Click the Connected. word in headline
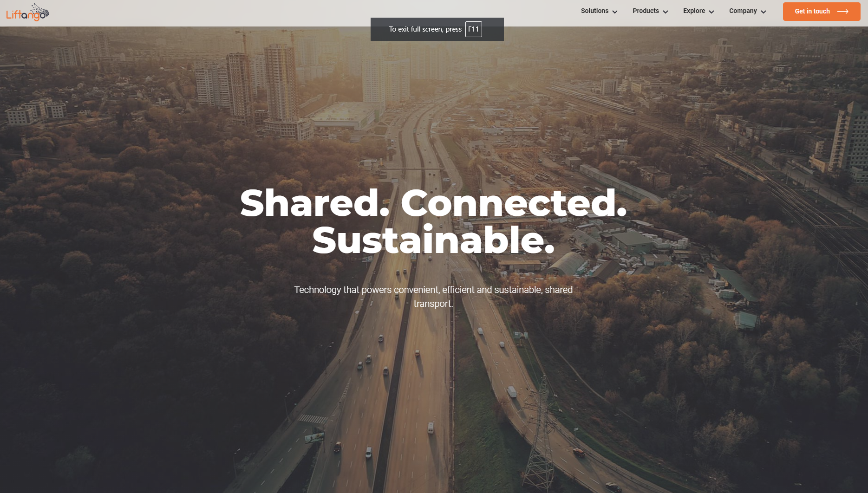 pyautogui.click(x=514, y=203)
